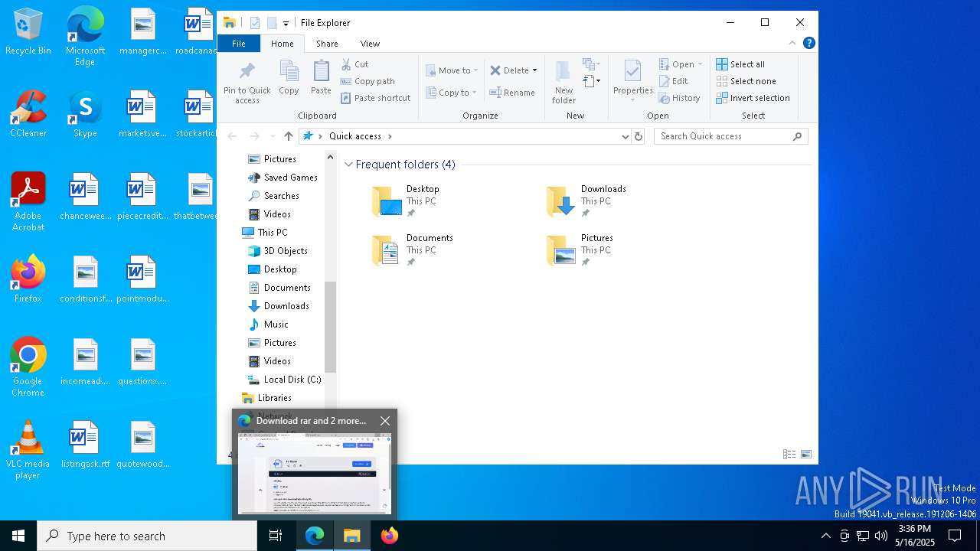Click the Up one level arrow
980x551 pixels.
(x=288, y=136)
